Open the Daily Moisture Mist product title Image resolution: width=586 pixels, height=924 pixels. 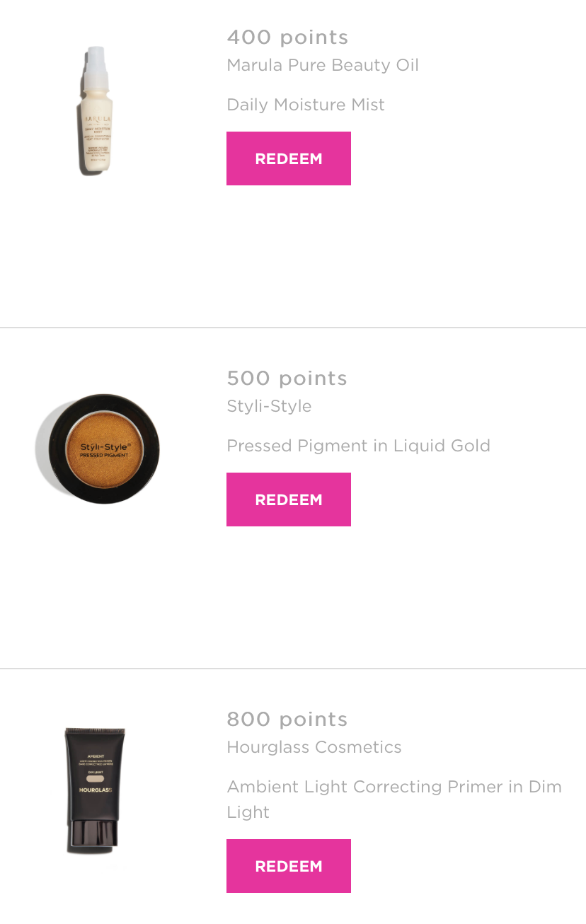(306, 105)
